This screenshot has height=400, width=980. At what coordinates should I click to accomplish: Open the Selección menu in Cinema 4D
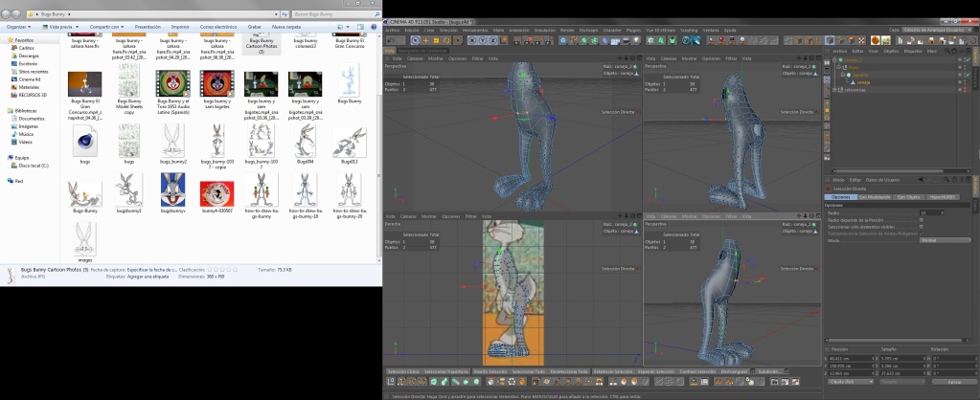[448, 30]
